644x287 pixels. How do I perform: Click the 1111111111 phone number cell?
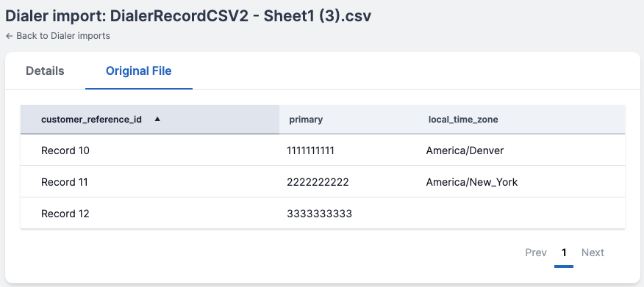310,150
